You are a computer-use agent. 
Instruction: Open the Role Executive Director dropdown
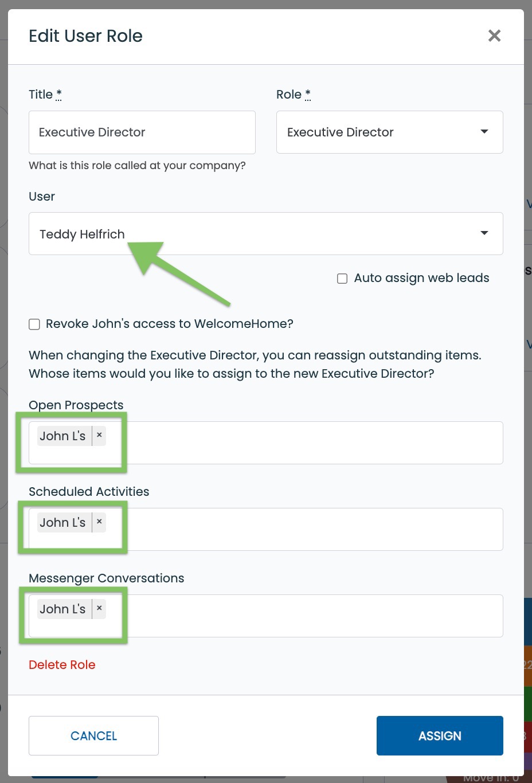point(390,132)
